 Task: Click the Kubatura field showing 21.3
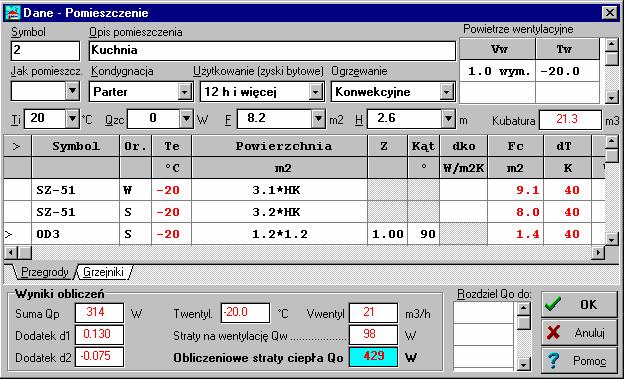(x=570, y=120)
